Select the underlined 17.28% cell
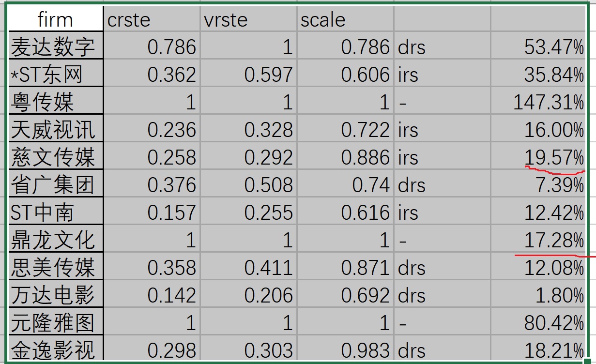This screenshot has height=364, width=596. 538,240
